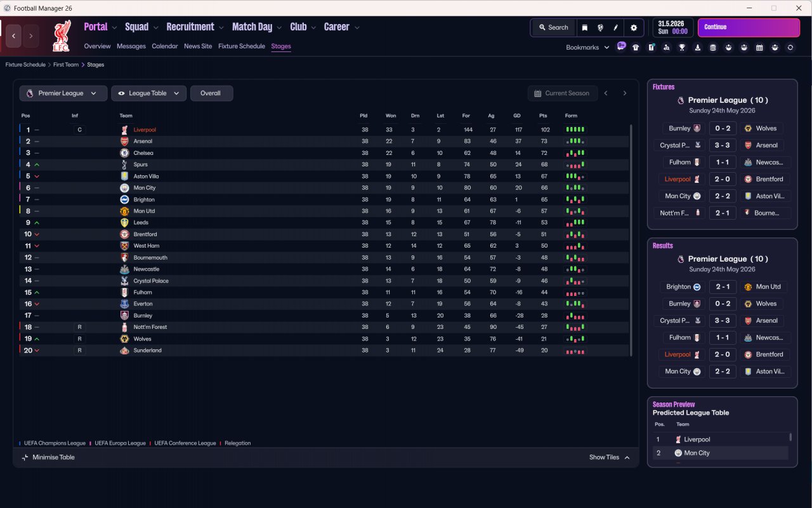812x508 pixels.
Task: Click the Everton badge in league table
Action: [x=124, y=304]
